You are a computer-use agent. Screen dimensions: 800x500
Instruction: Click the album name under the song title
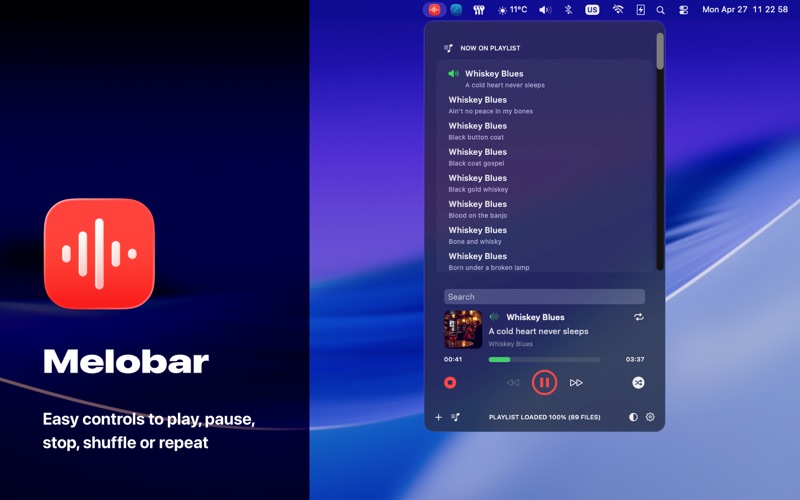click(x=511, y=344)
